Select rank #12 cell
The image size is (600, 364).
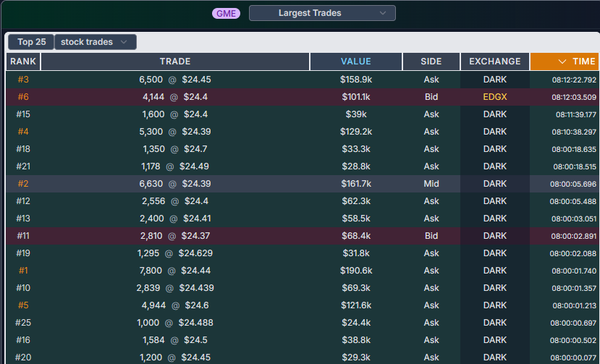pos(23,201)
